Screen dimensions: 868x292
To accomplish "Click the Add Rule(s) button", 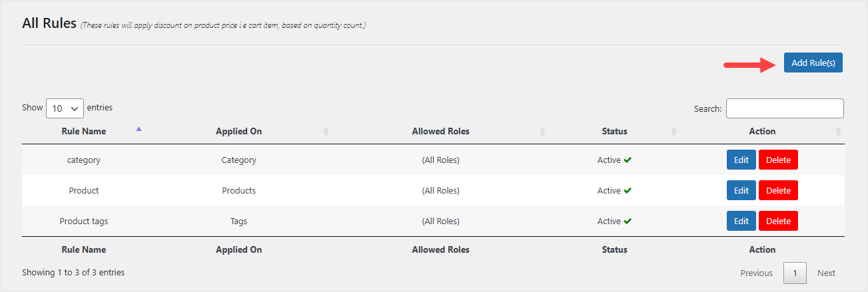I will (x=813, y=63).
